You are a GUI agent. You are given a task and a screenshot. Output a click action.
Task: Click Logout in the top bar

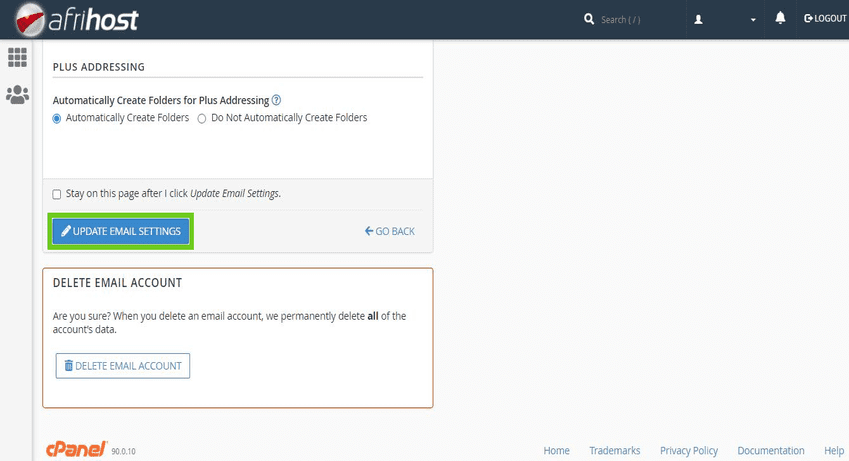click(x=825, y=19)
